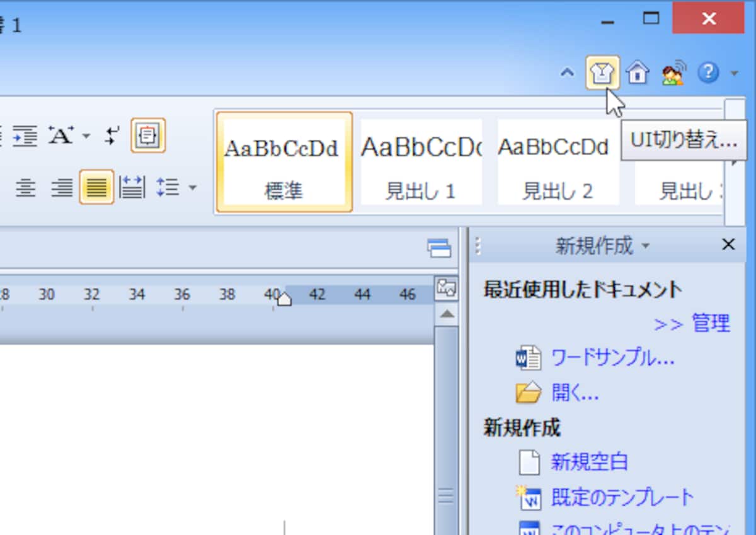Apply the 見出し 2 style
This screenshot has height=535, width=756.
(558, 162)
